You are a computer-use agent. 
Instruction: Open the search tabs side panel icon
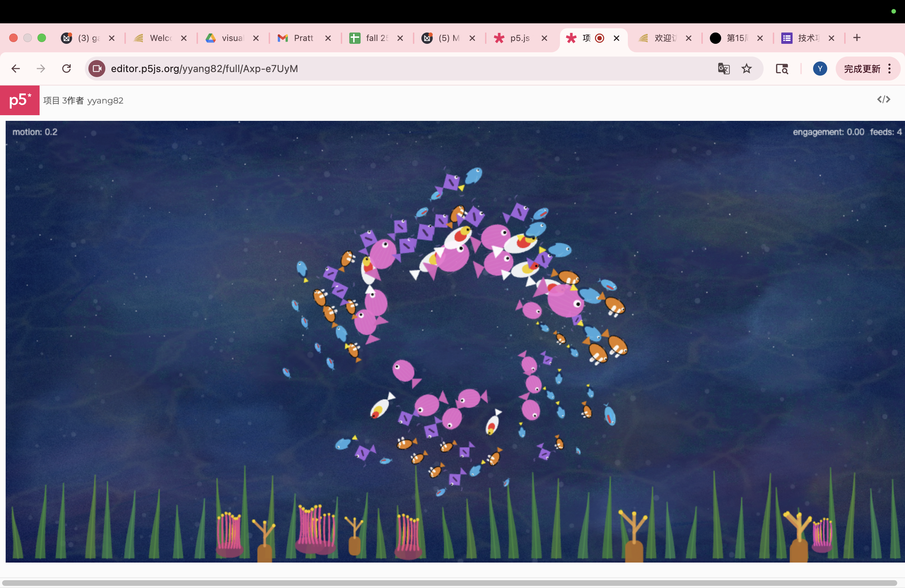coord(782,69)
